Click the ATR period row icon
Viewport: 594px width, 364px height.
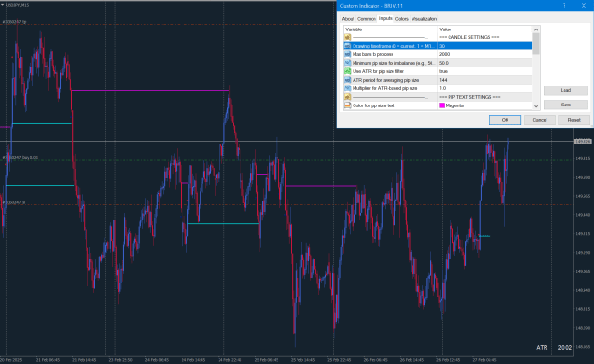coord(348,80)
